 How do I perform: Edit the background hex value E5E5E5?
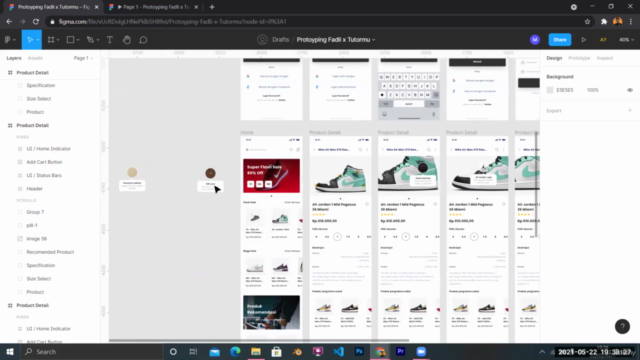tap(565, 90)
